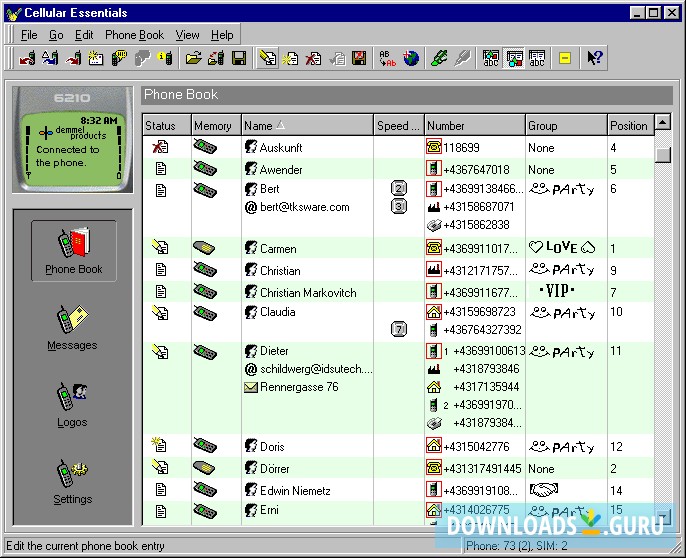This screenshot has width=686, height=558.
Task: Click the Position column header
Action: pyautogui.click(x=629, y=126)
